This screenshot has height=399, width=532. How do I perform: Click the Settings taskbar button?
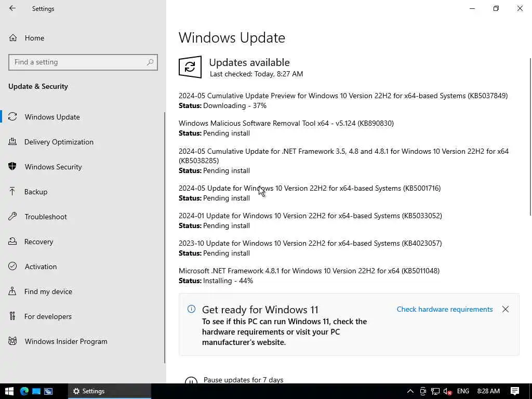click(x=109, y=391)
